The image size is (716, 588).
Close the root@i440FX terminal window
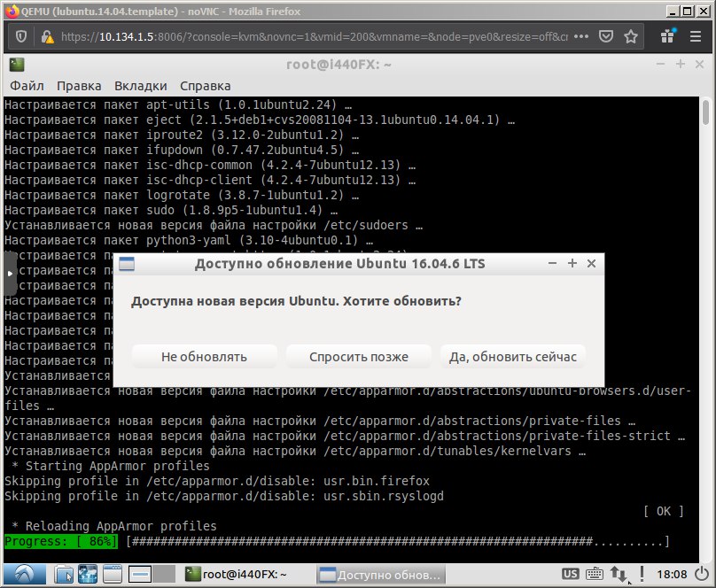tap(699, 65)
